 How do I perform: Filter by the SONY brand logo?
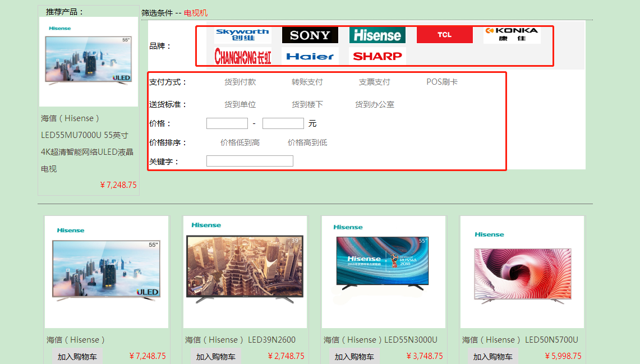point(310,35)
